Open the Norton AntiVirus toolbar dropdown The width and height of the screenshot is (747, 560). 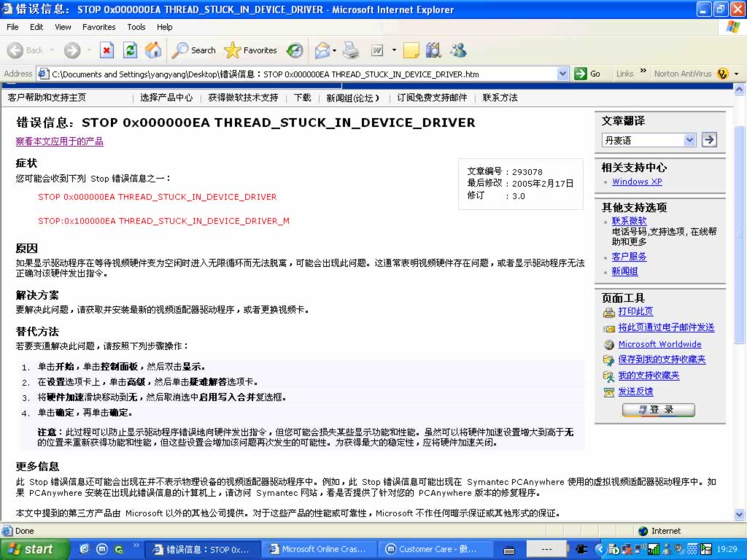(x=737, y=74)
